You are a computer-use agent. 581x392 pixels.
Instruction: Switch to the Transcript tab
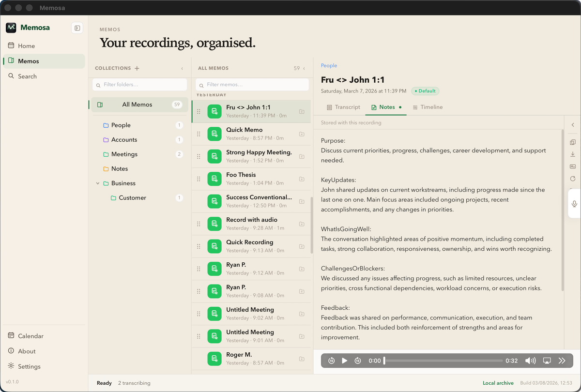344,107
